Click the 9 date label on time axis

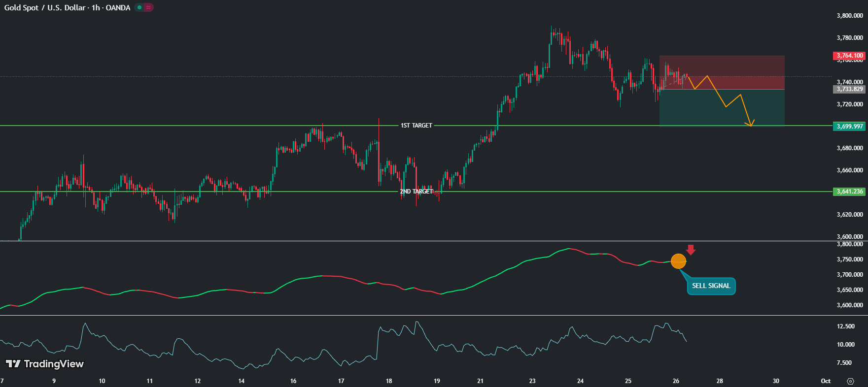54,381
